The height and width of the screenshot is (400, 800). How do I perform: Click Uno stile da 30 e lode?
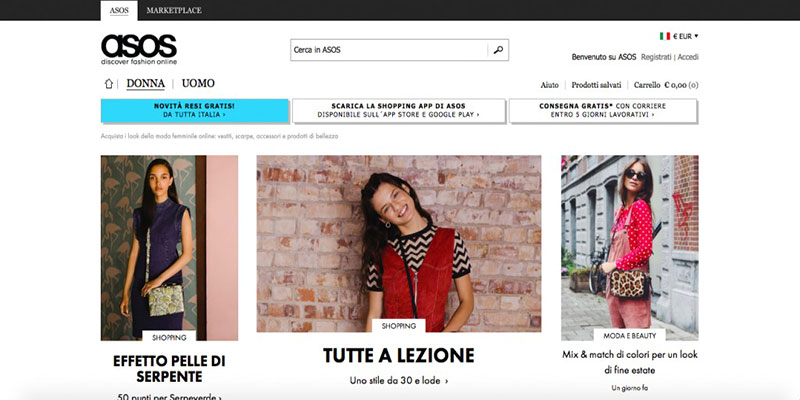pos(399,381)
